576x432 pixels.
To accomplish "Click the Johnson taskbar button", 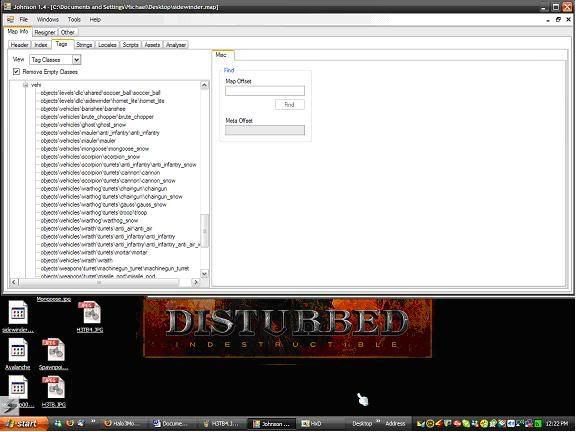I will (271, 424).
